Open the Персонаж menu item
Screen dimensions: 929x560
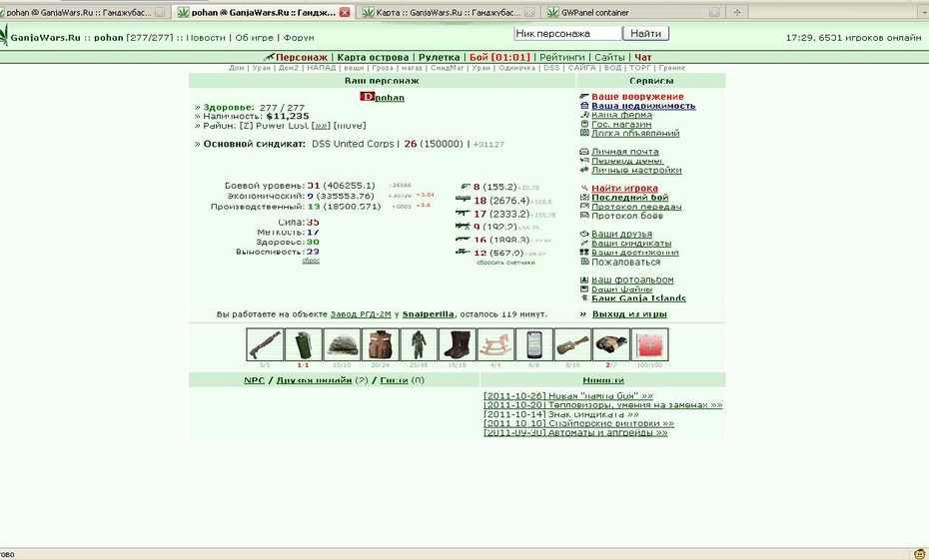pos(301,58)
